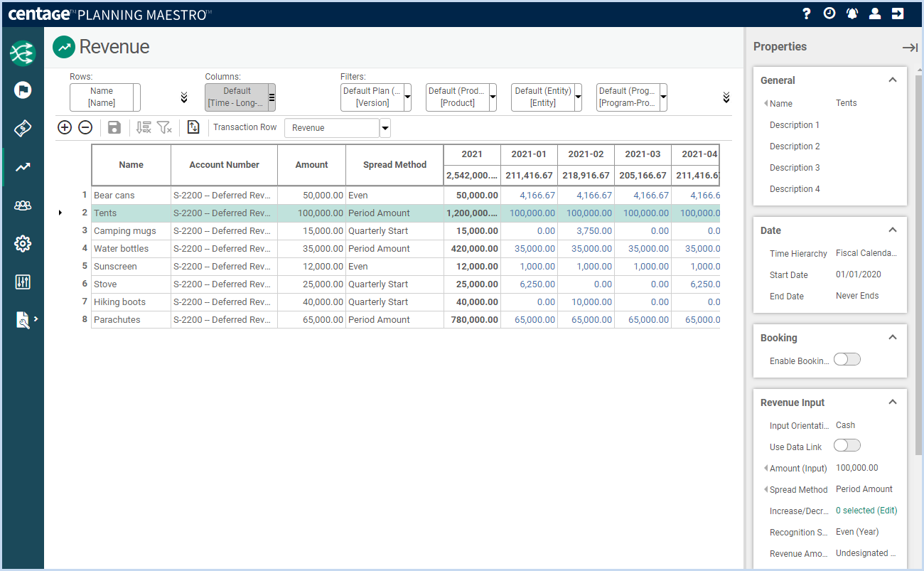Click the save disk icon
This screenshot has height=571, width=924.
[114, 127]
